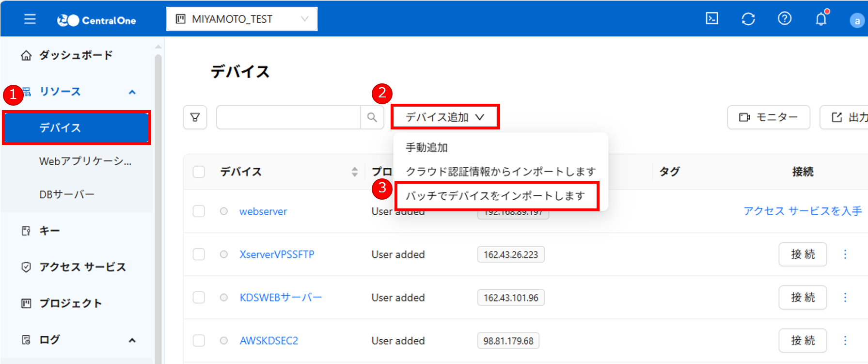Open the terminal console icon
This screenshot has width=868, height=364.
click(711, 19)
